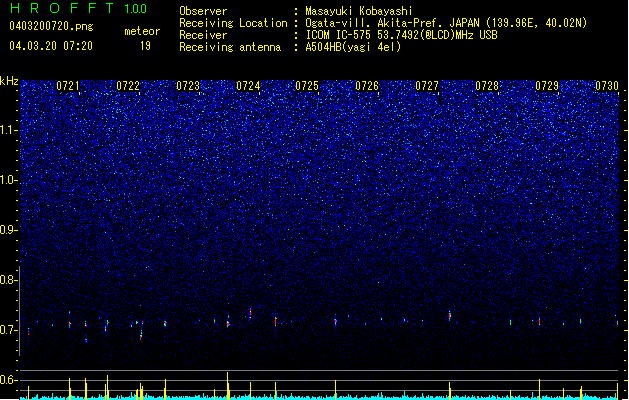Click the 0.9 frequency axis label
Viewport: 629px width, 400px height.
[x=8, y=230]
